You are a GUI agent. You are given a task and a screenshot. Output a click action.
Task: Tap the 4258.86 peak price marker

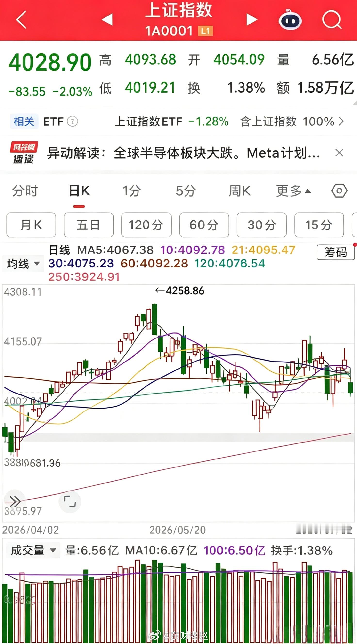(180, 291)
